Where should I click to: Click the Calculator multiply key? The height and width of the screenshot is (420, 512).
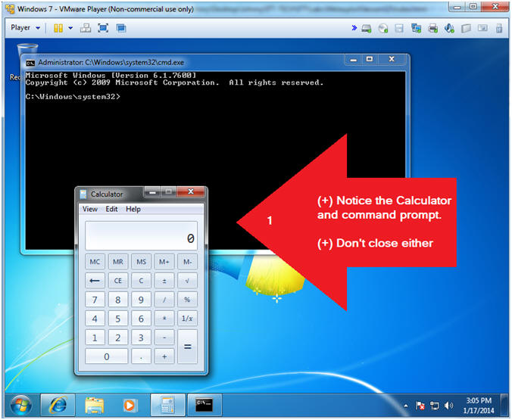[164, 319]
